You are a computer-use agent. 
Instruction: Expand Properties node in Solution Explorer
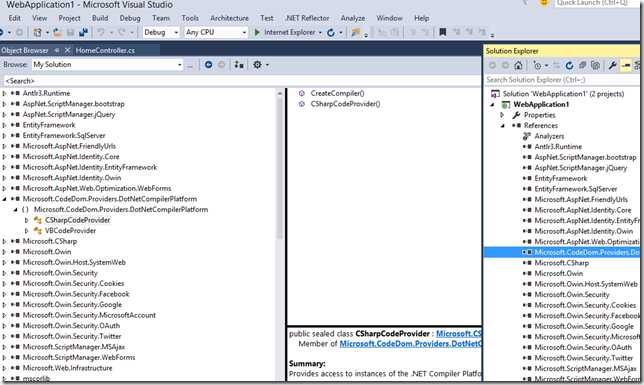tap(502, 115)
